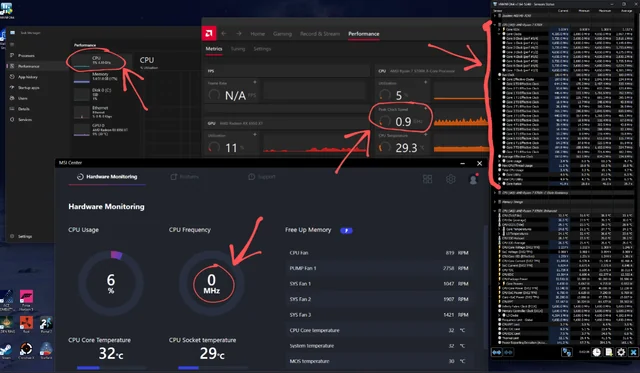The height and width of the screenshot is (373, 640).
Task: Click plus icon on GPU Utilization metric
Action: 255,135
